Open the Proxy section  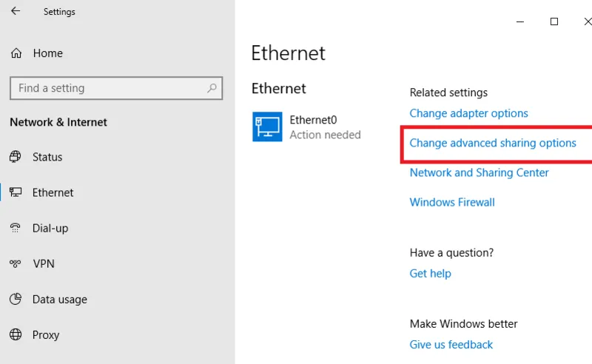click(x=46, y=335)
